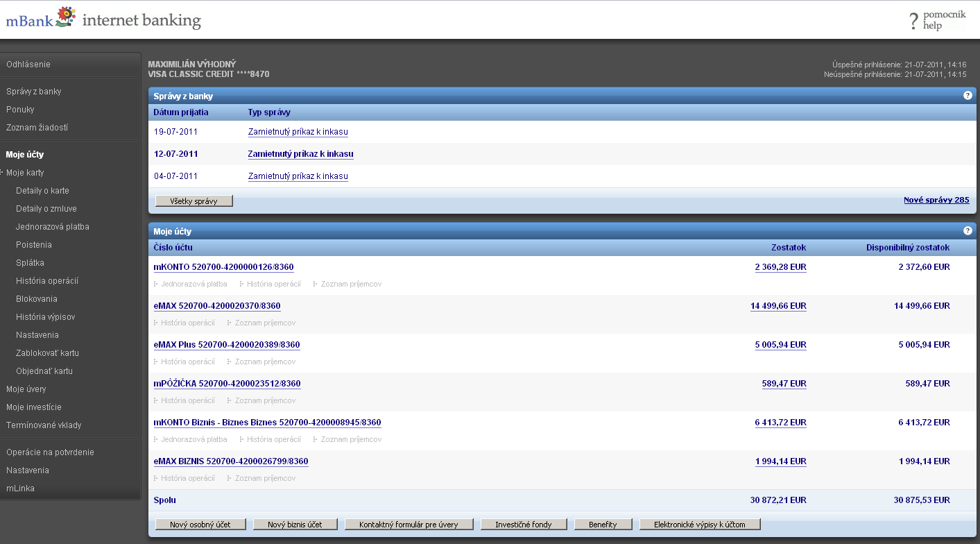
Task: Click Jednorazová platba under mKONTO 4200000126
Action: pos(194,284)
